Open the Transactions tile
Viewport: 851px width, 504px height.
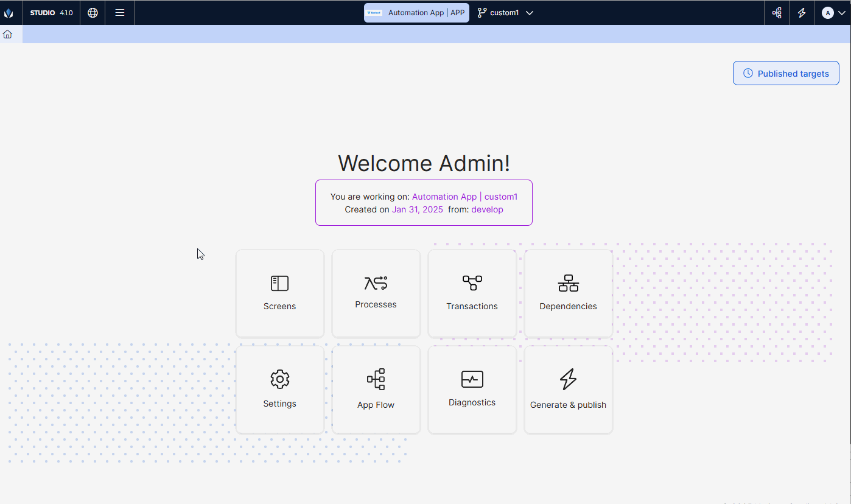tap(472, 293)
